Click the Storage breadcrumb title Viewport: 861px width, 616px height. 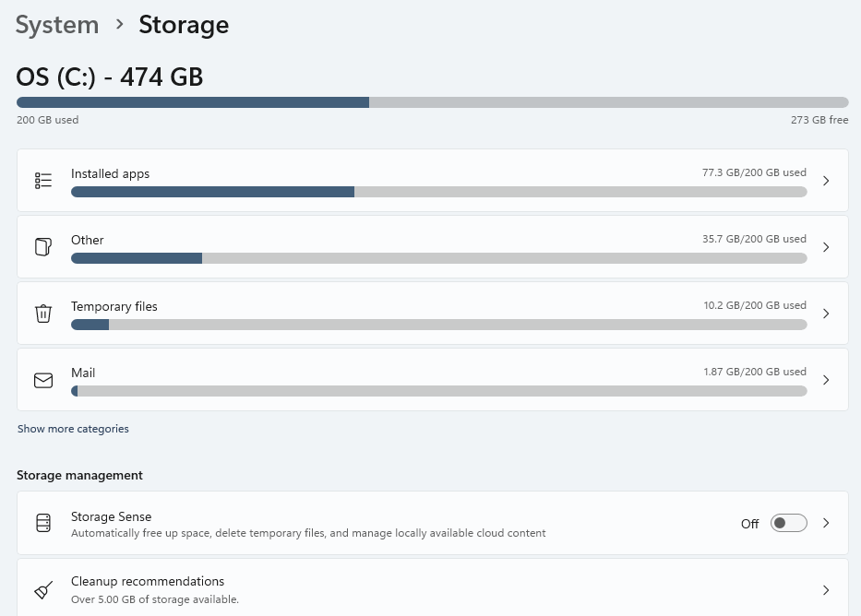tap(184, 25)
